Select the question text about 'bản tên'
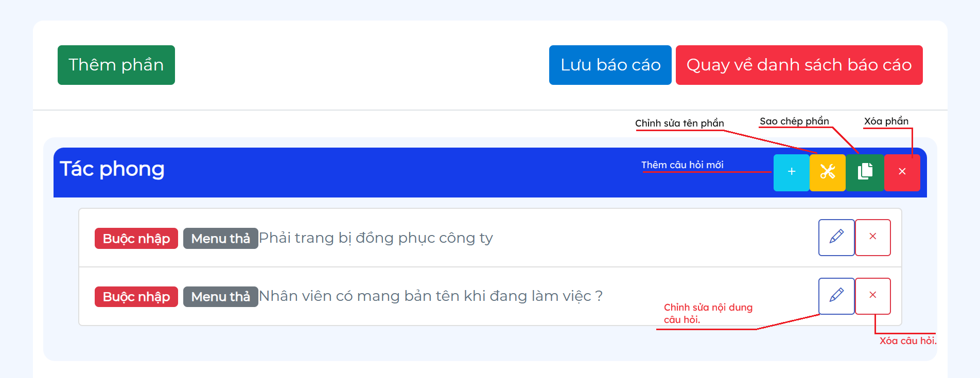Image resolution: width=980 pixels, height=378 pixels. 430,296
